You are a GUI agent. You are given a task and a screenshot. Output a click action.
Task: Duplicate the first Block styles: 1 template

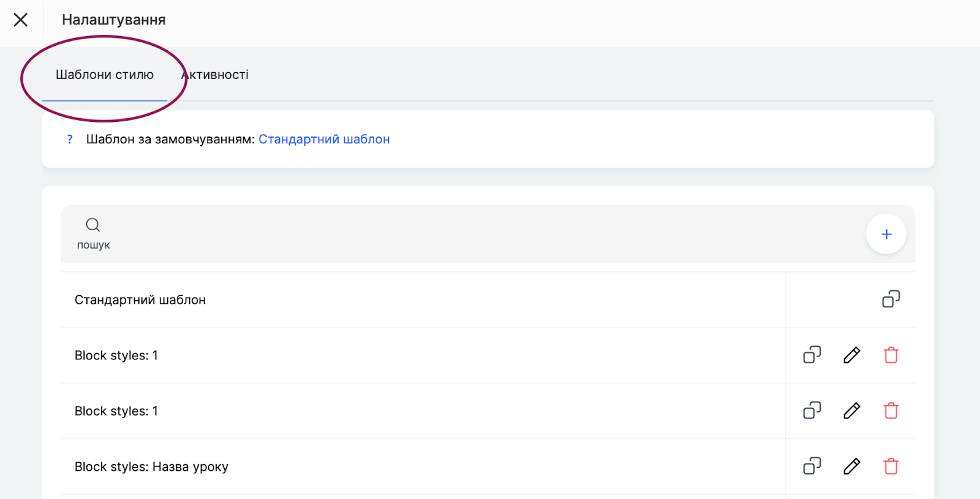coord(812,355)
